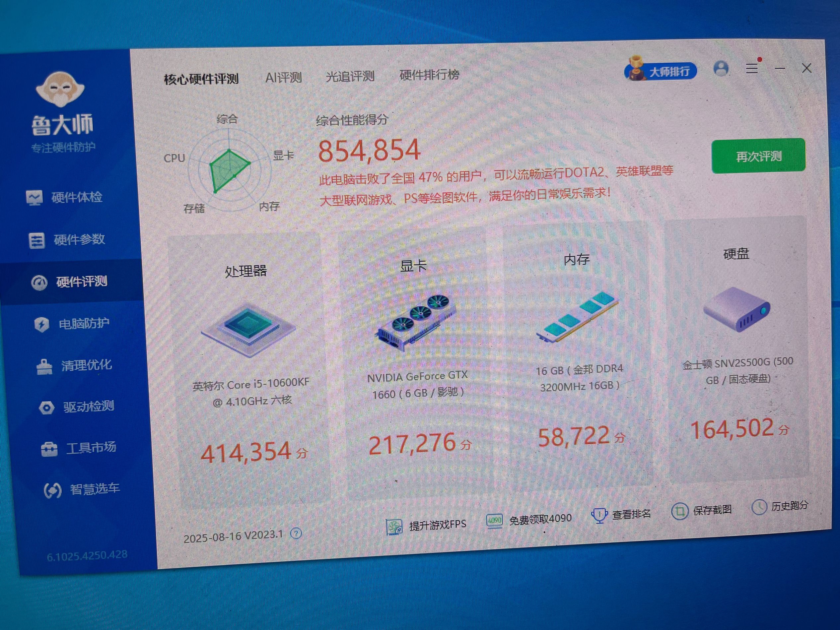Click the 6.1025.4250.428 build number

[87, 556]
